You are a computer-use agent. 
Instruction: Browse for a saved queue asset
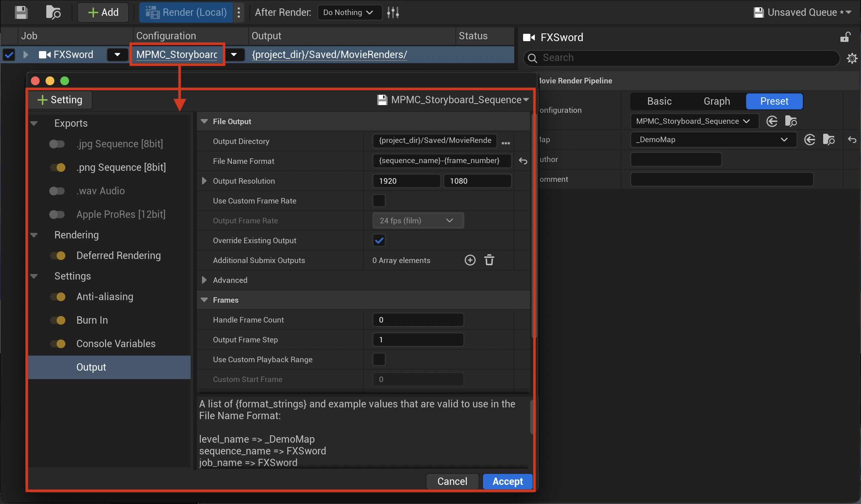point(53,12)
